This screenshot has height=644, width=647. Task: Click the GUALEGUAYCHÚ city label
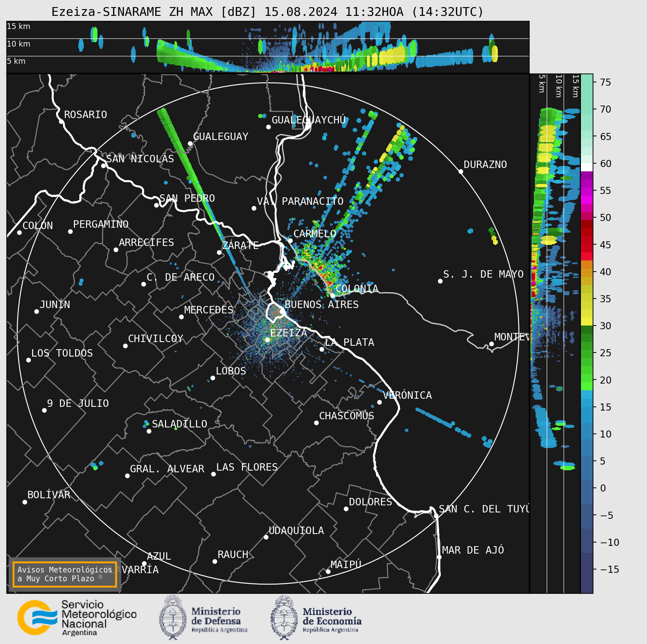tap(309, 120)
